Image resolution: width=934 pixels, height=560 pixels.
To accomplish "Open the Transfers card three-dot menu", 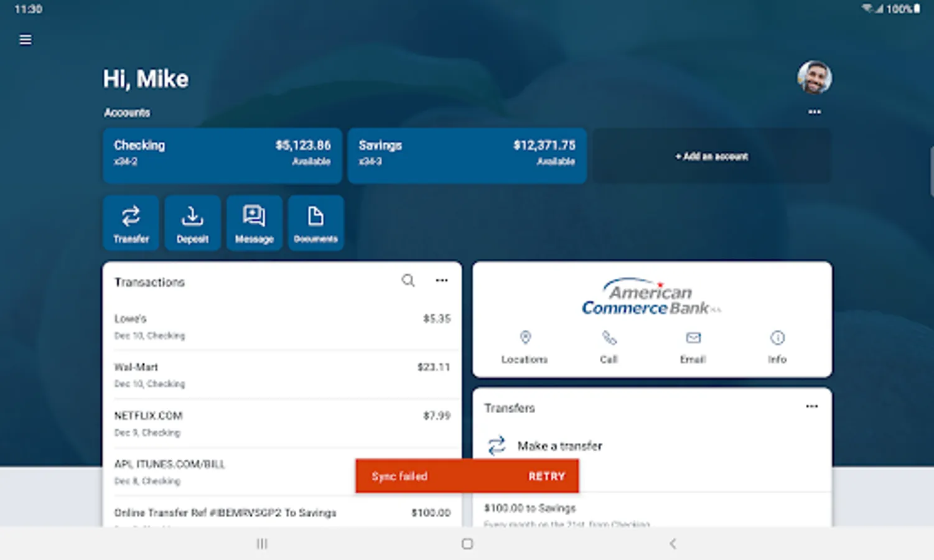I will pos(812,406).
